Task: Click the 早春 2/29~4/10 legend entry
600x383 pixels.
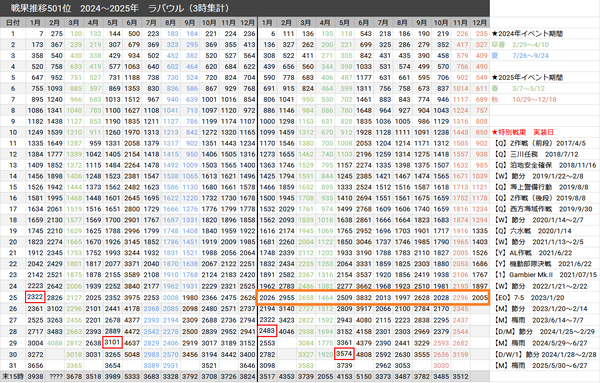Action: coord(520,45)
